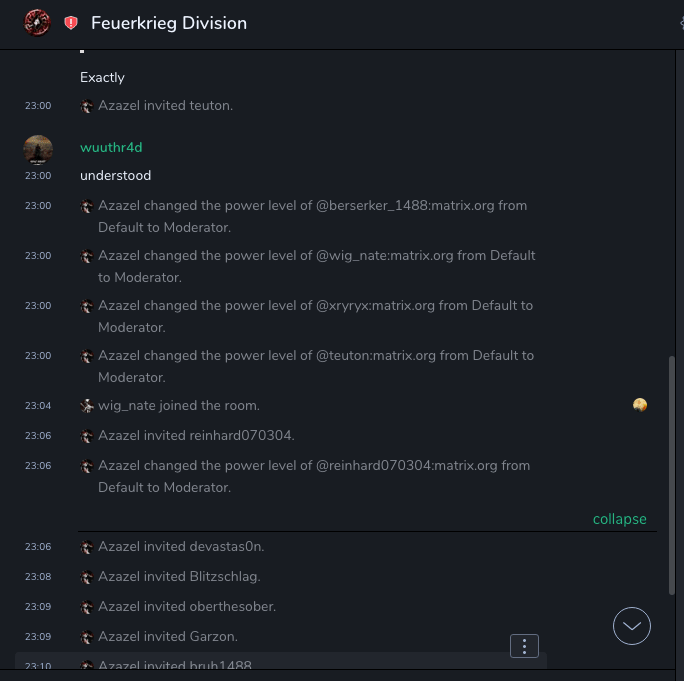The image size is (684, 681).
Task: Click the avatar next to 'Azazel invited teuton'
Action: 87,106
